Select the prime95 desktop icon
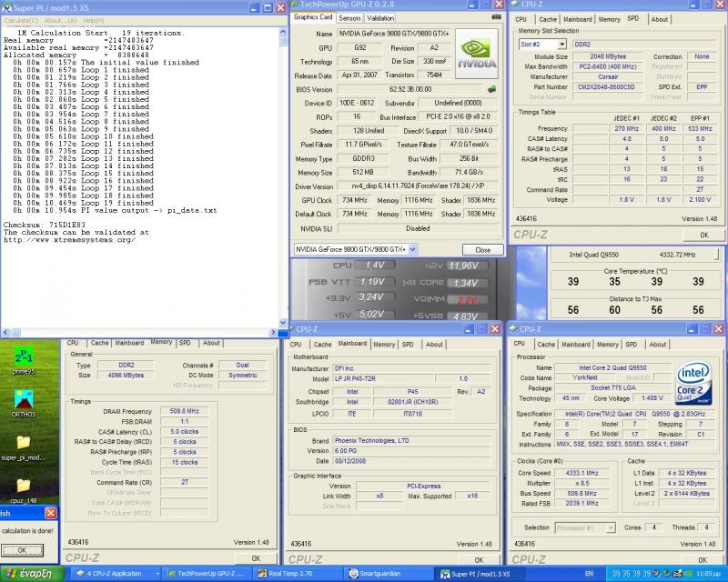 coord(24,361)
